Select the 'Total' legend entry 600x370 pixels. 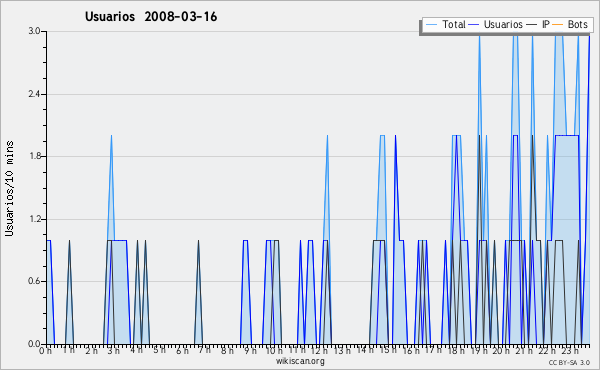click(x=453, y=24)
